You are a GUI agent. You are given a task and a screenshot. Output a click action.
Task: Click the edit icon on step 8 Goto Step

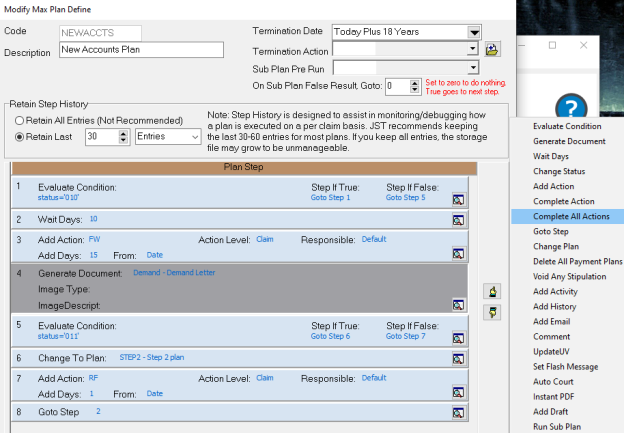(x=458, y=411)
